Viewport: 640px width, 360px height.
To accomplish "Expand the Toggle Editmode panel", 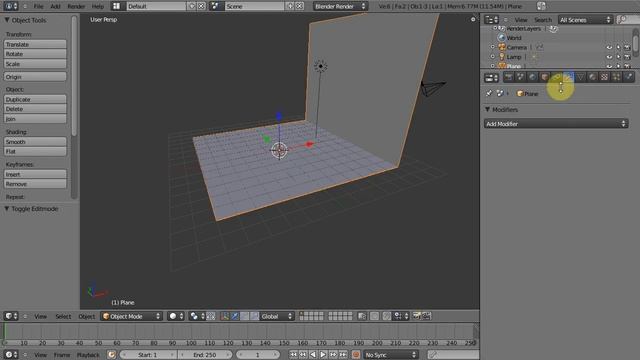I will tap(7, 209).
